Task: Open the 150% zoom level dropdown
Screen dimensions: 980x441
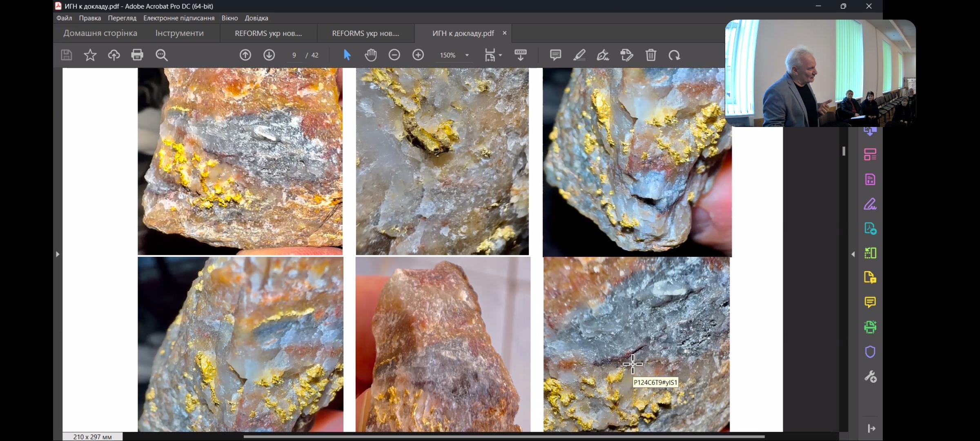Action: coord(467,55)
